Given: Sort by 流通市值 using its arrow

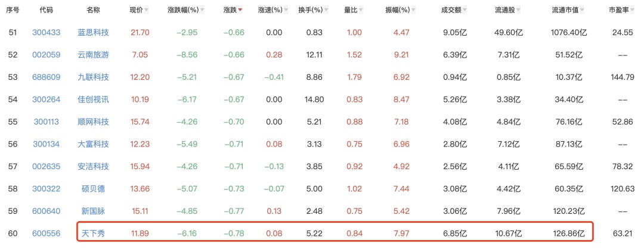Looking at the screenshot, I should click(x=581, y=11).
